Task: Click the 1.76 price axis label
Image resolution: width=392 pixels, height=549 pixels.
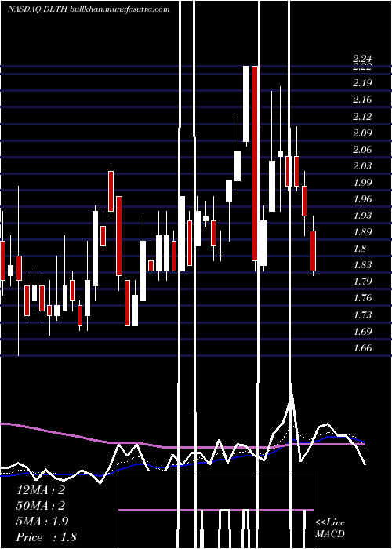Action: (x=362, y=298)
